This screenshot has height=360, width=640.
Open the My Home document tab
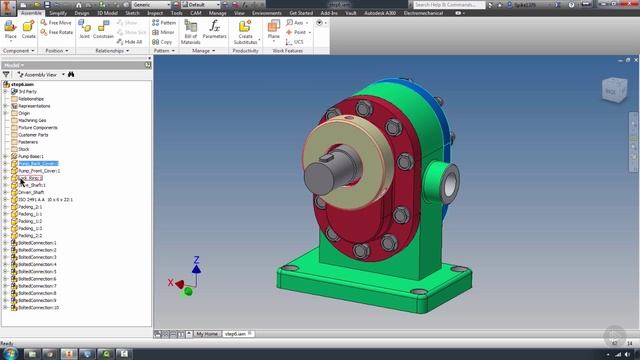(x=207, y=334)
